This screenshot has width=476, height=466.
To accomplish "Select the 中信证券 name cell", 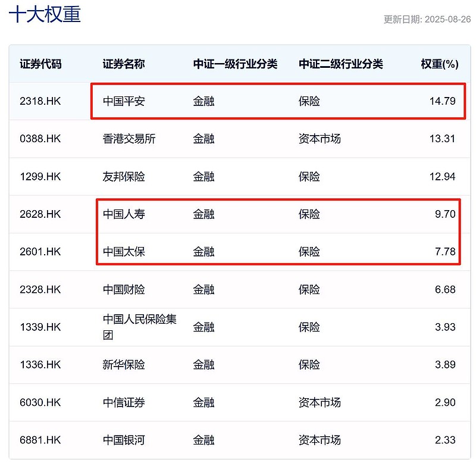I will [x=124, y=402].
